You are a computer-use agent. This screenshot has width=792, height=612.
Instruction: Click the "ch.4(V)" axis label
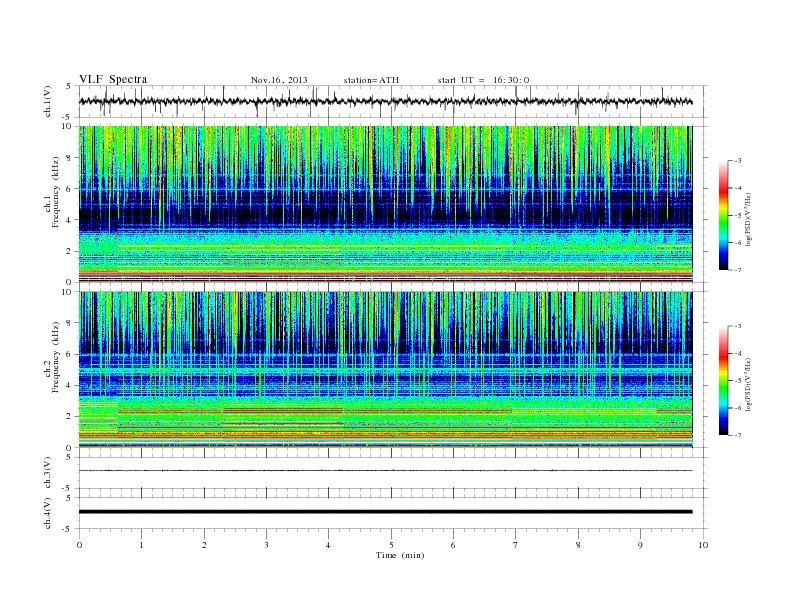[x=48, y=513]
